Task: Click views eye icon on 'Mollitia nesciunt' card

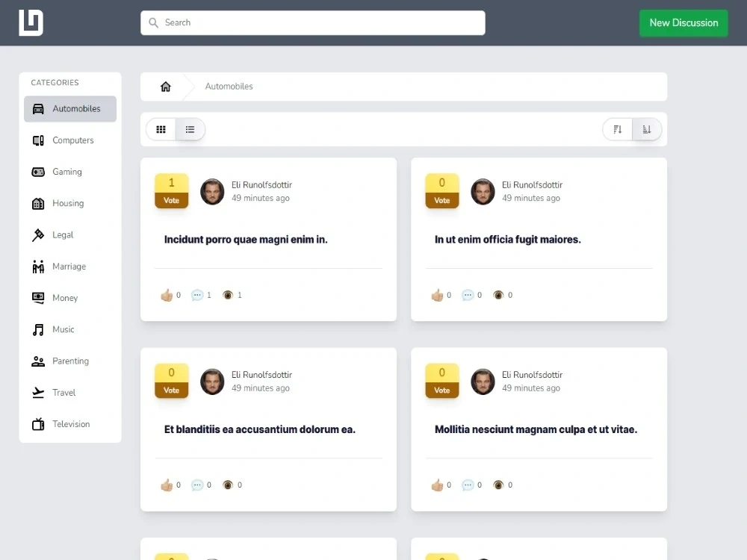Action: 498,485
